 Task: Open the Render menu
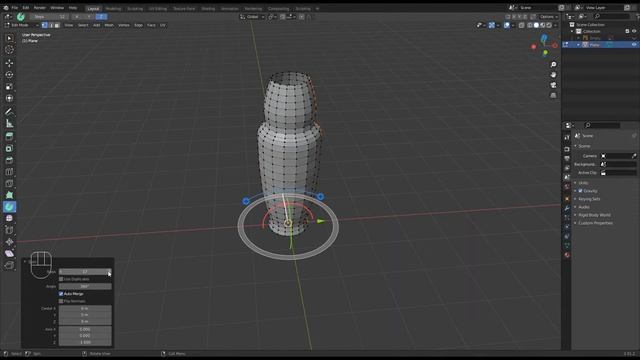point(40,8)
